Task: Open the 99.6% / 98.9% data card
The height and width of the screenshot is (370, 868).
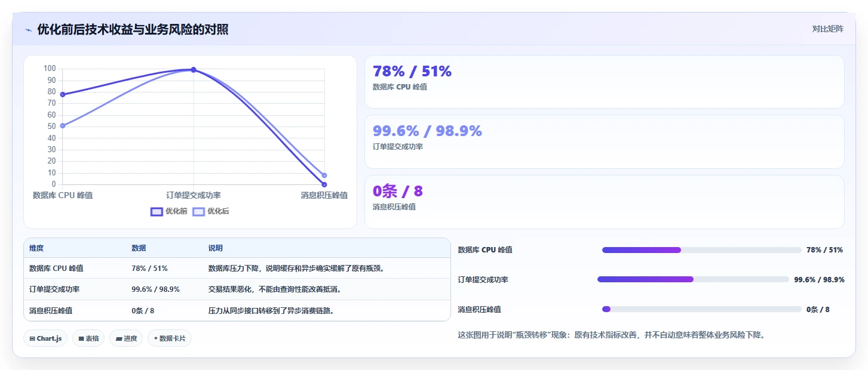Action: point(604,142)
